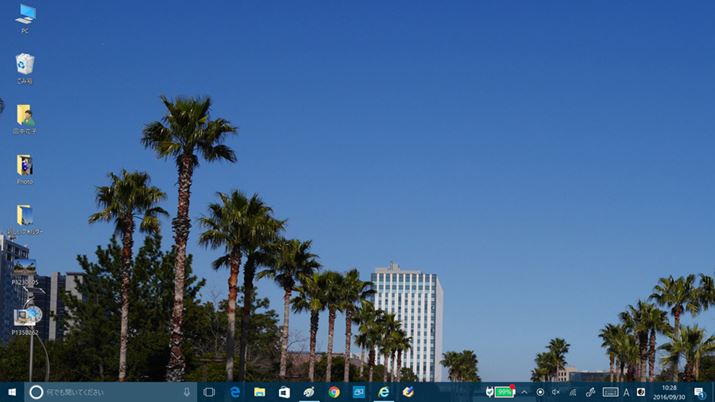Select the Photo folder desktop icon

click(x=25, y=166)
